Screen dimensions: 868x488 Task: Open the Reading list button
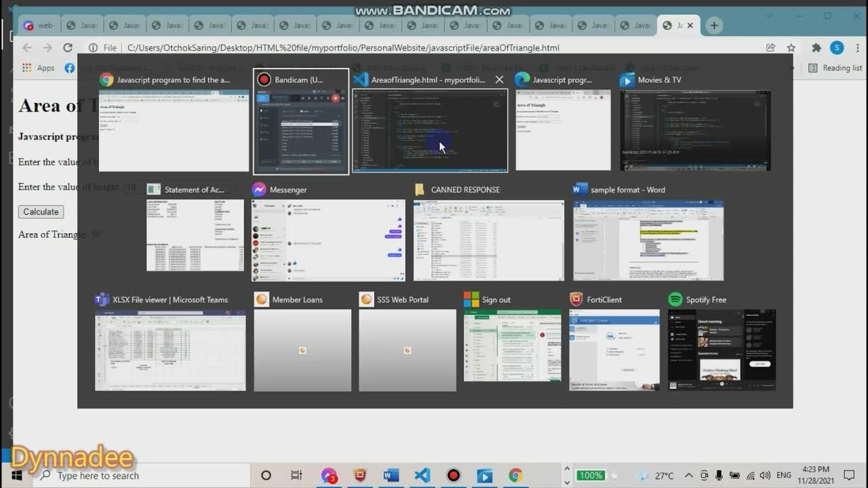tap(835, 68)
